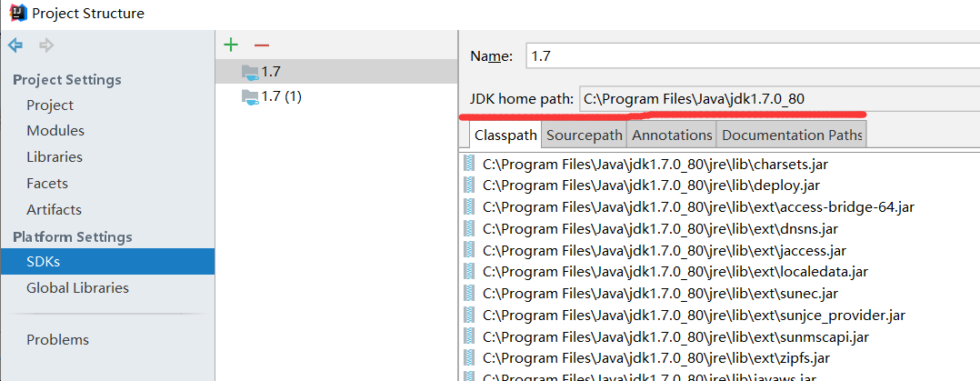Select the 1.7 (1) SDK folder icon
Image resolution: width=980 pixels, height=381 pixels.
click(250, 97)
